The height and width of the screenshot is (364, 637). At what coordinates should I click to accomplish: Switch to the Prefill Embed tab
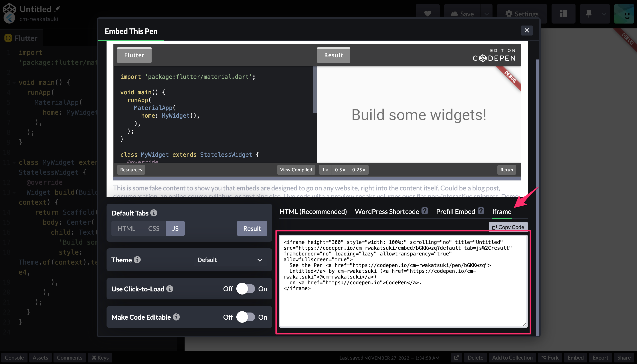pos(455,212)
